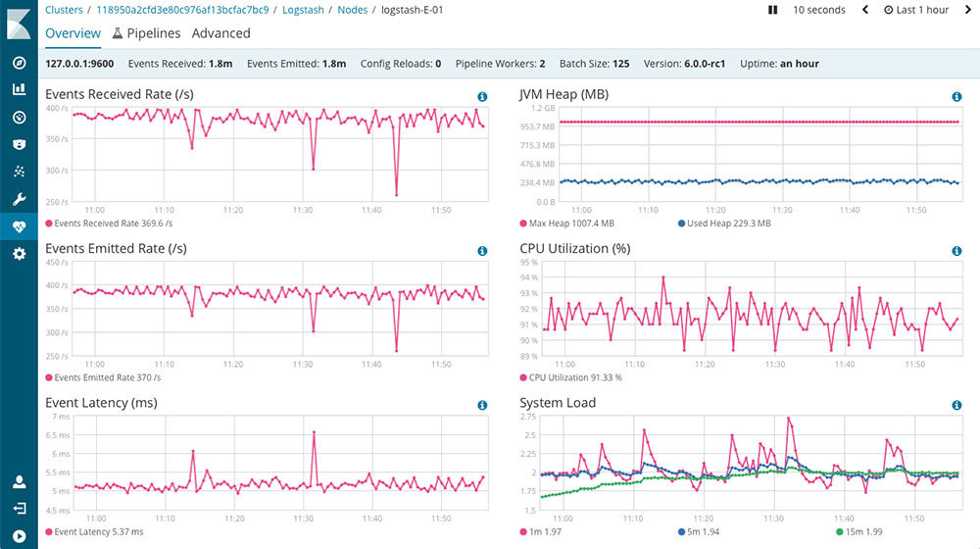Open the Pipelines tab
The image size is (980, 549).
click(146, 33)
